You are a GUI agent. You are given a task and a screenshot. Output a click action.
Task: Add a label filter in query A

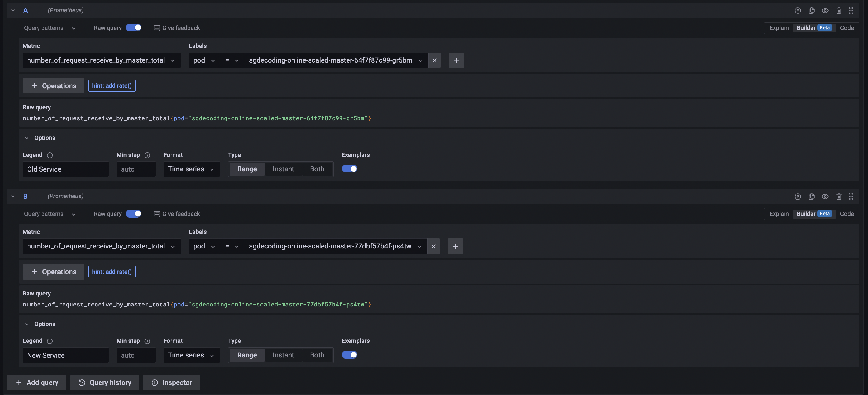[456, 60]
